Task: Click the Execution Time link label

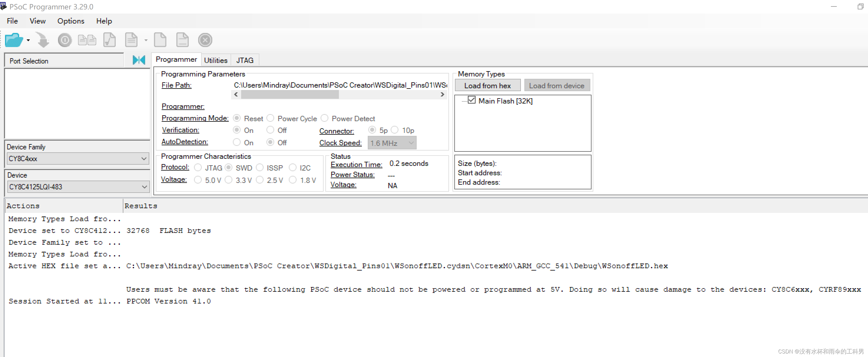Action: [x=356, y=165]
